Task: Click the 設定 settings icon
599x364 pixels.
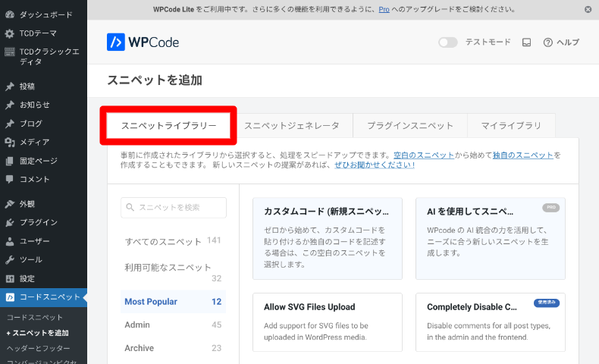Action: coord(10,279)
